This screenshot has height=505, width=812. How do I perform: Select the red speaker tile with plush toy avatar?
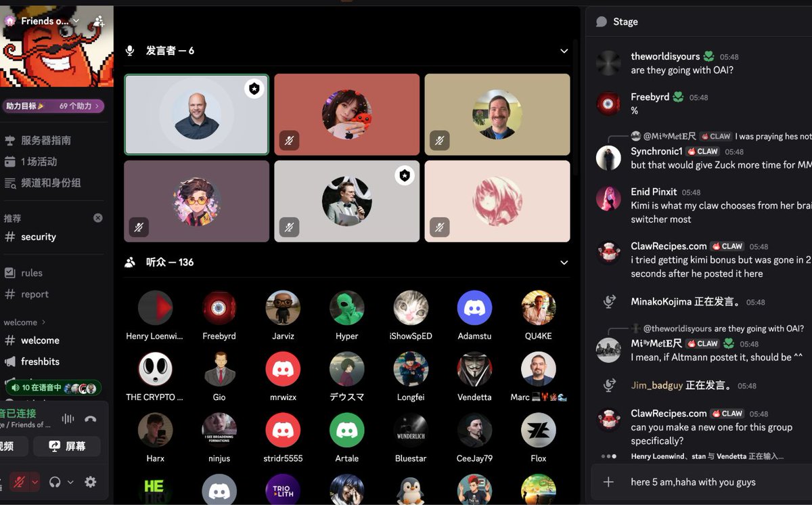pyautogui.click(x=347, y=115)
